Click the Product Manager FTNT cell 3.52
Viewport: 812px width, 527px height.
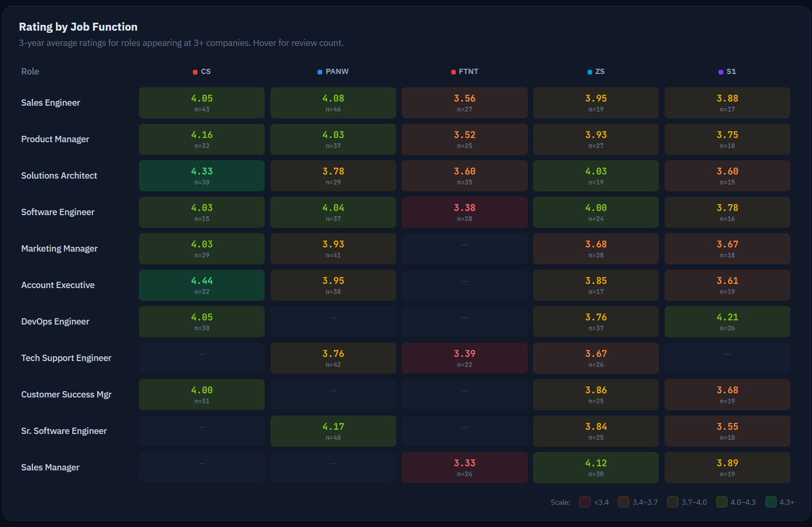coord(464,139)
